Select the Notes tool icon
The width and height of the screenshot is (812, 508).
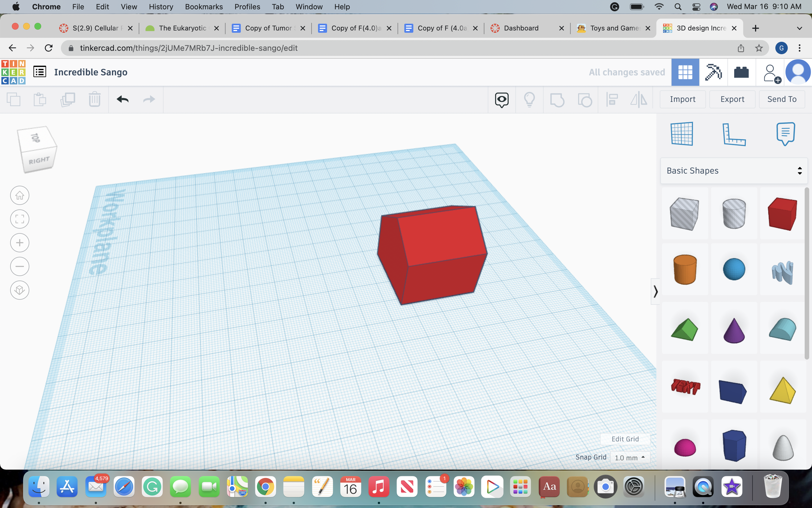[x=785, y=134]
